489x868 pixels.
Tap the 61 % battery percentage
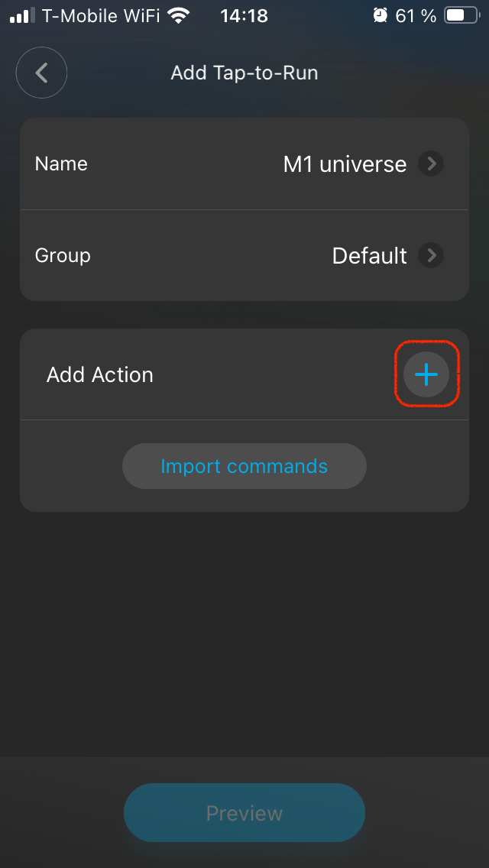coord(416,16)
